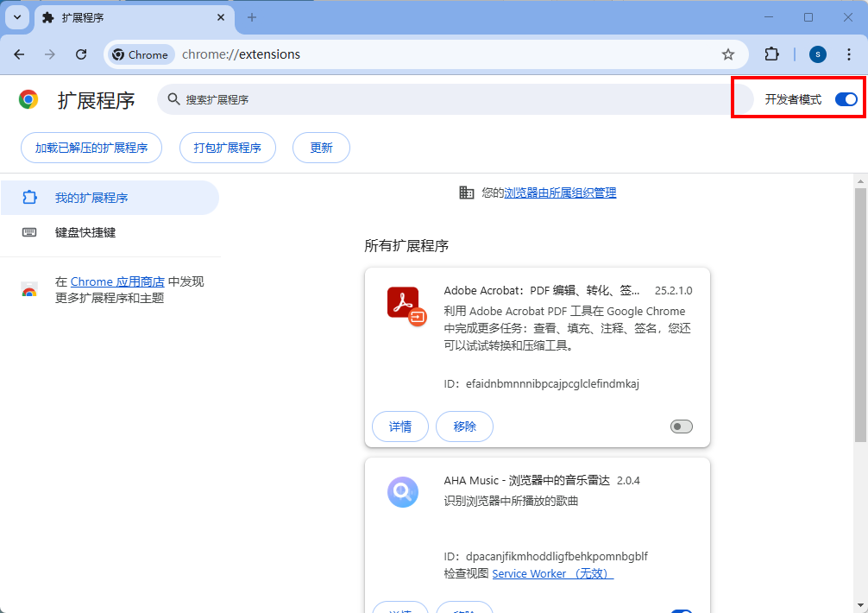The height and width of the screenshot is (613, 868).
Task: Click the AHA Music - 浏览器中的音乐雷达 title
Action: tap(526, 481)
